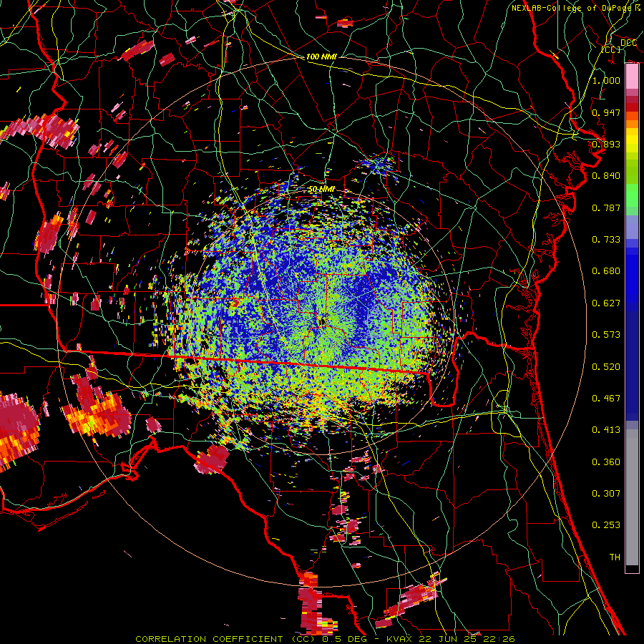Select the 0.520 scale value
The width and height of the screenshot is (644, 644).
pos(606,367)
